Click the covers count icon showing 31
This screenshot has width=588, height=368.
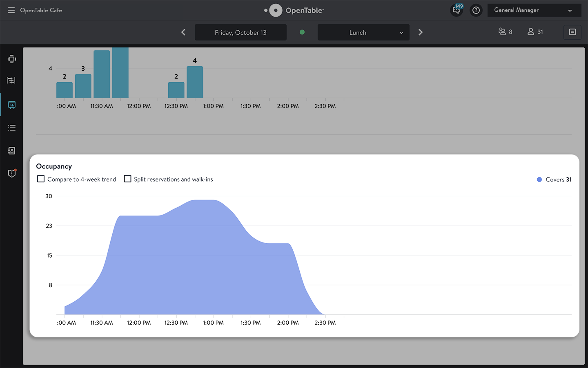tap(535, 32)
